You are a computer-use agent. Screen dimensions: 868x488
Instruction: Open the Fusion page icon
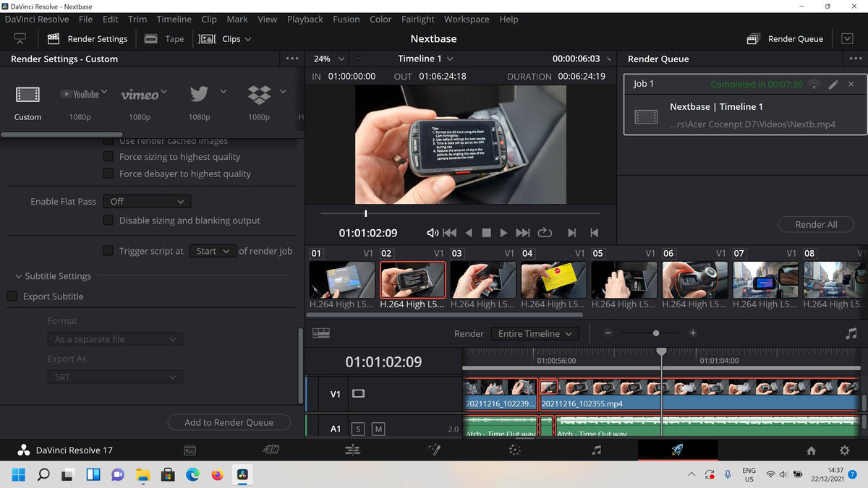[x=434, y=450]
